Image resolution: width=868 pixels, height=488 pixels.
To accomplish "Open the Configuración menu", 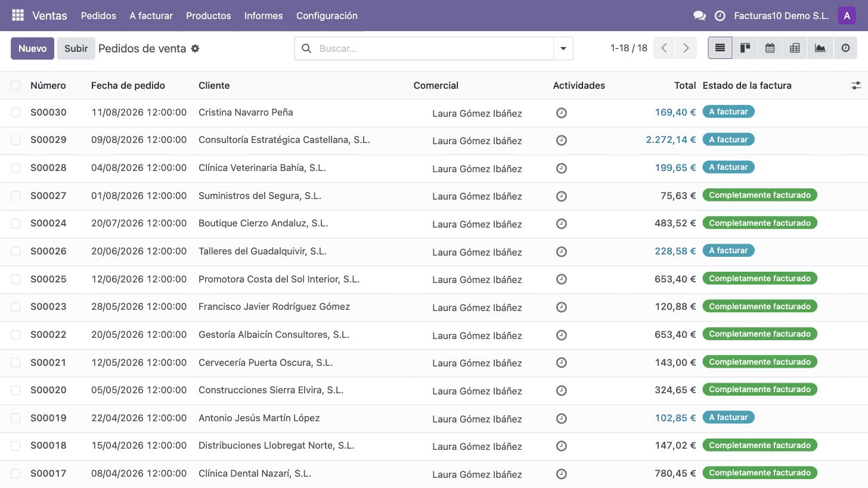I will click(327, 16).
